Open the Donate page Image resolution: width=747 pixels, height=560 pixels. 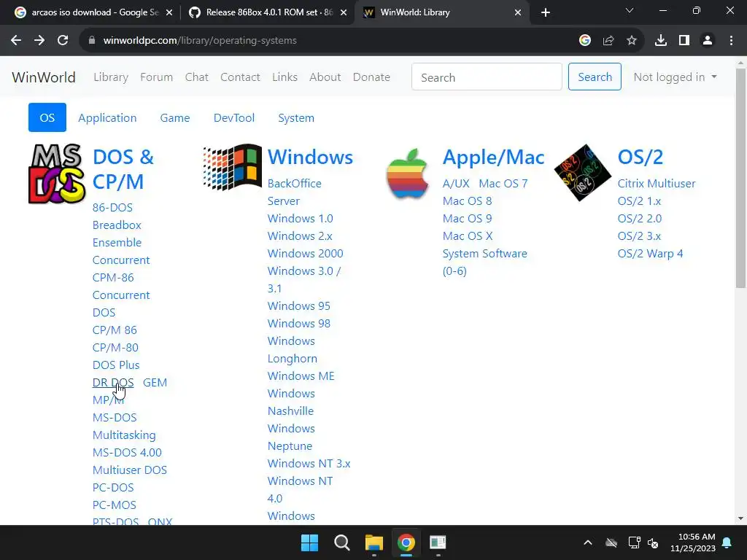(x=371, y=77)
